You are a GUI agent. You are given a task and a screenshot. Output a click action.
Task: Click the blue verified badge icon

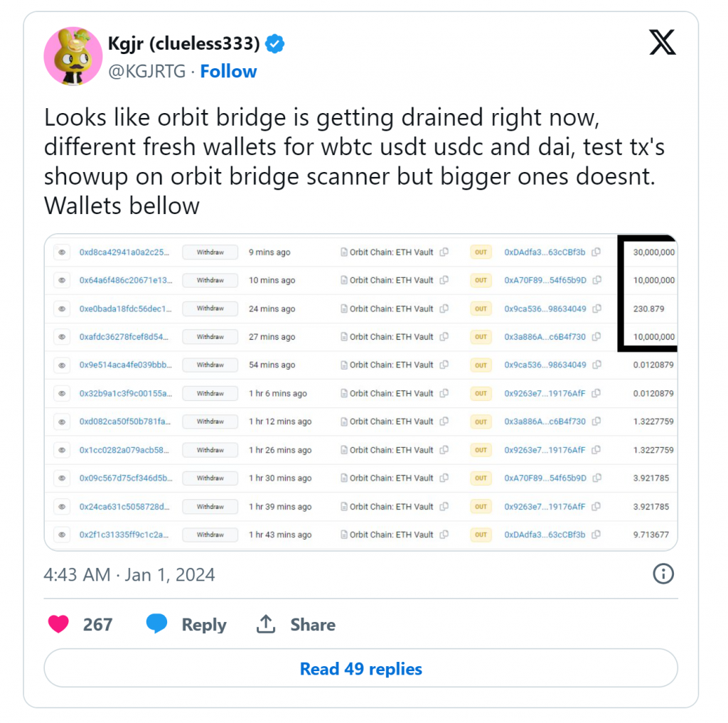275,44
